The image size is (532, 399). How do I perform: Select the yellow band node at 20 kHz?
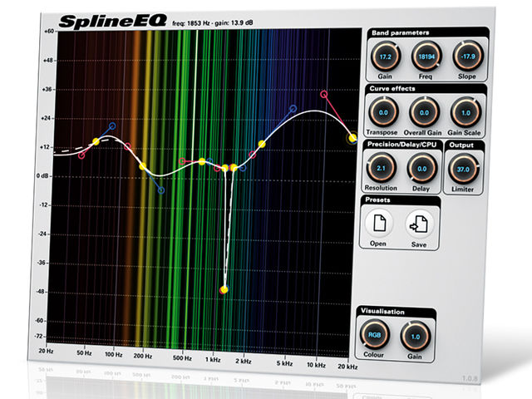(x=352, y=138)
